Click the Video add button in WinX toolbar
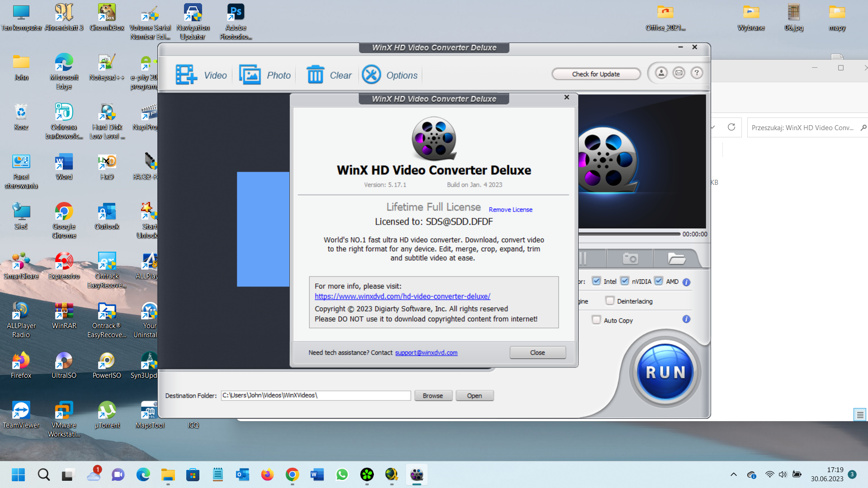The image size is (868, 488). 201,75
